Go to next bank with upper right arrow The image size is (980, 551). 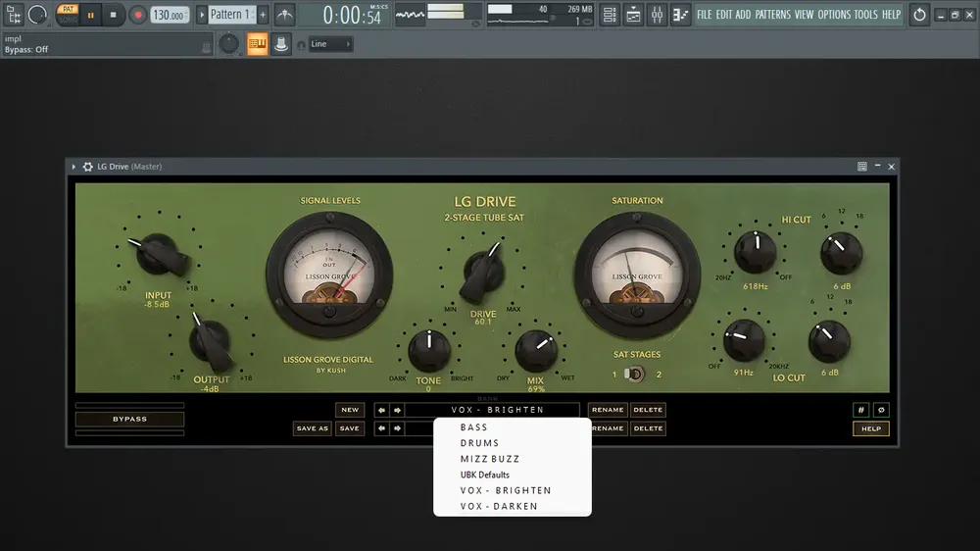point(397,410)
